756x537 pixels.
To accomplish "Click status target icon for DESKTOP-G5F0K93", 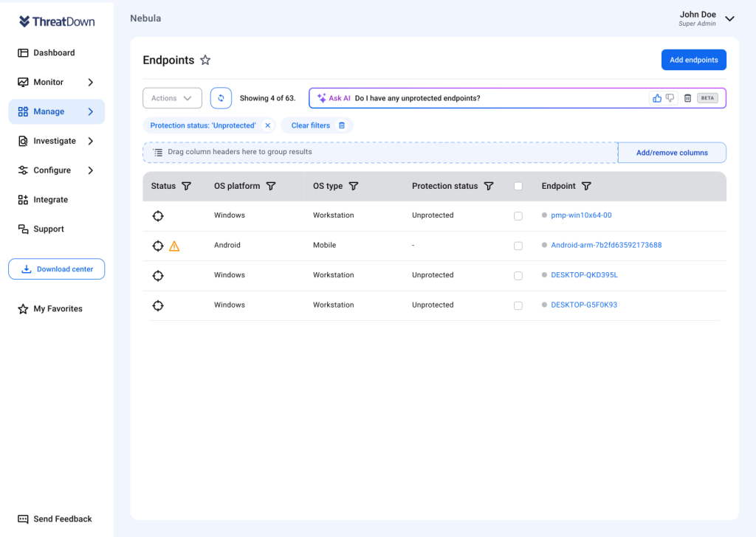I will click(x=158, y=305).
